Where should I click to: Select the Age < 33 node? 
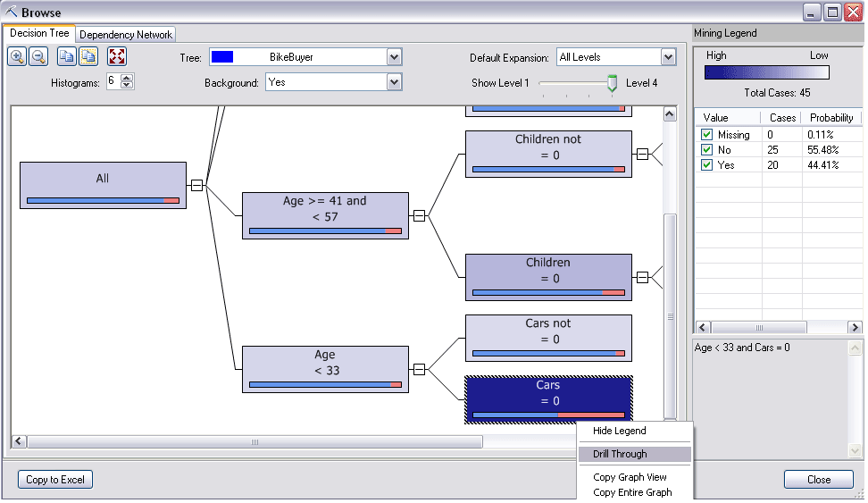tap(325, 370)
